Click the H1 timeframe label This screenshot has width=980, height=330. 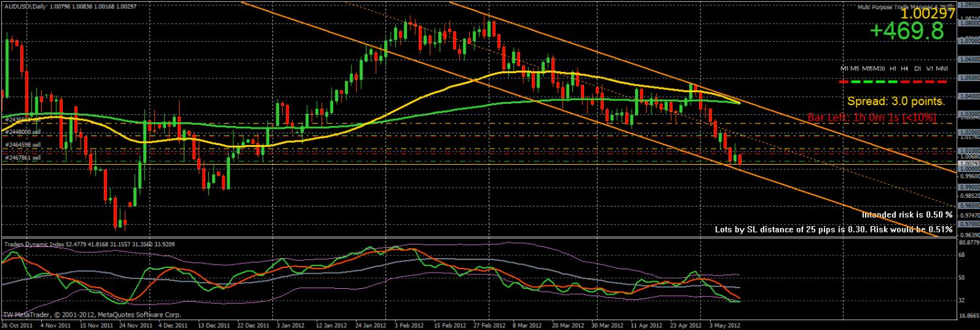coord(893,69)
